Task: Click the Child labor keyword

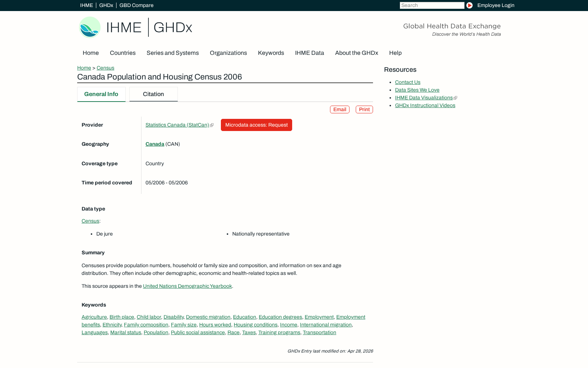Action: coord(149,317)
